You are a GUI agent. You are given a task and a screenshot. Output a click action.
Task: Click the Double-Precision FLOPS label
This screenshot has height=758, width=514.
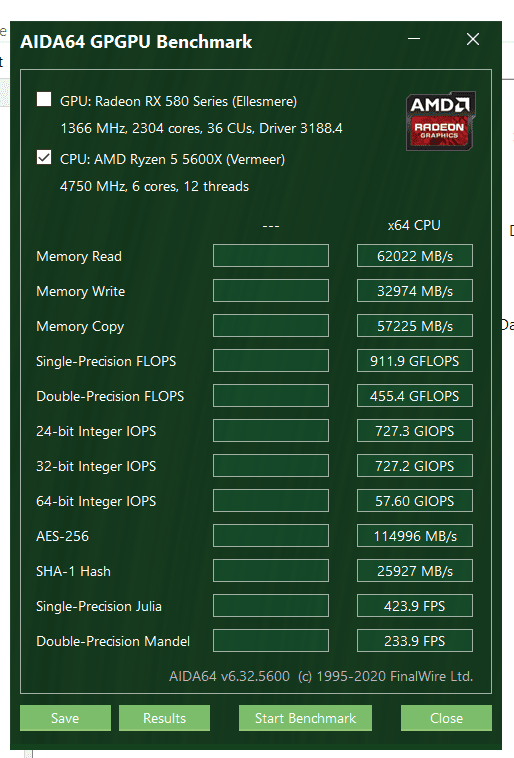[x=110, y=396]
